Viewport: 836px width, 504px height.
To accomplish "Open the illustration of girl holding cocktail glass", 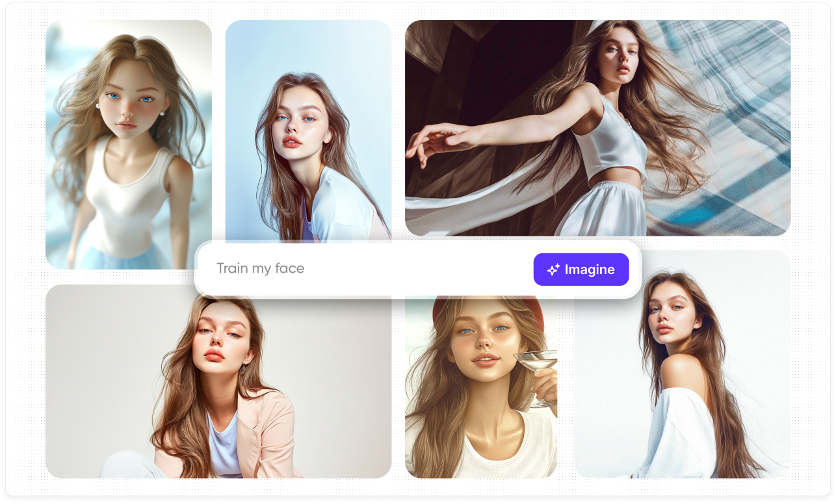I will pyautogui.click(x=481, y=388).
